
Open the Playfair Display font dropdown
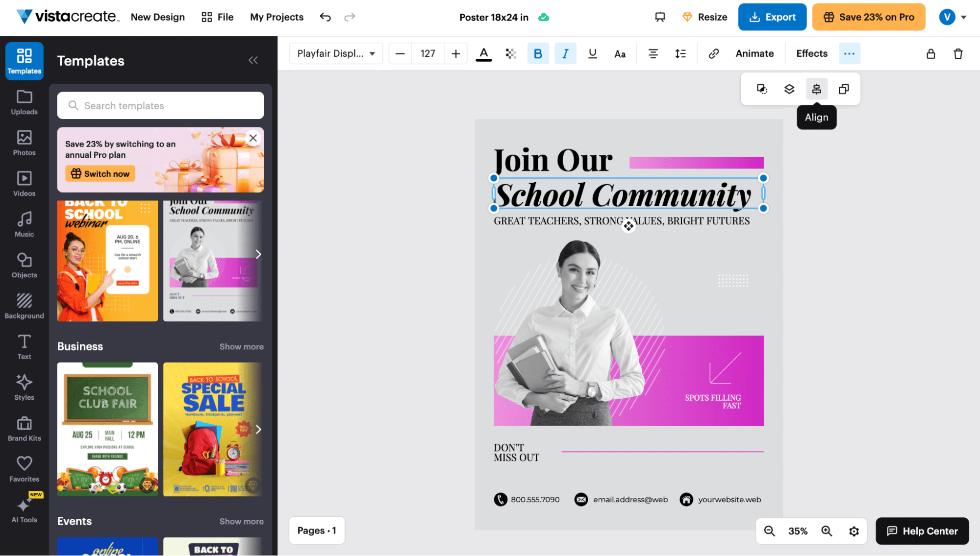pos(336,53)
